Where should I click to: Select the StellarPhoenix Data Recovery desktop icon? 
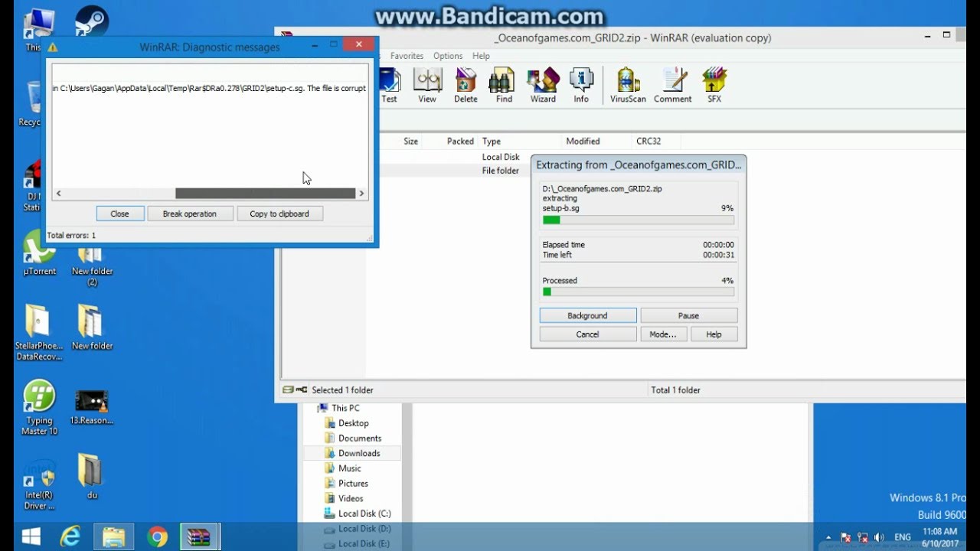click(39, 332)
